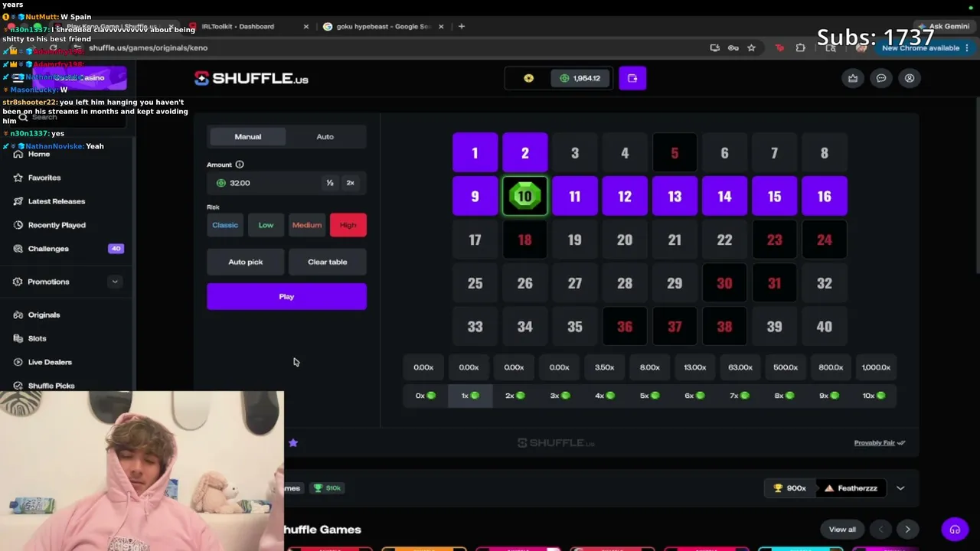Open the chat bubble icon in header

coord(881,78)
